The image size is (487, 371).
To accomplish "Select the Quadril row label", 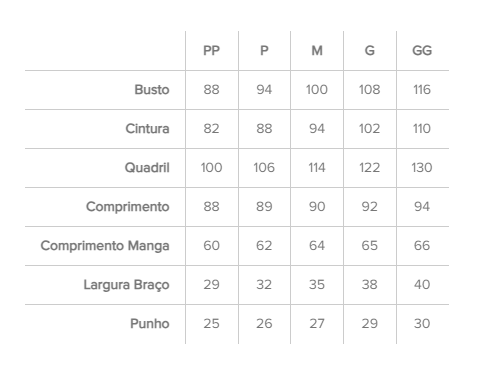I will [x=147, y=168].
